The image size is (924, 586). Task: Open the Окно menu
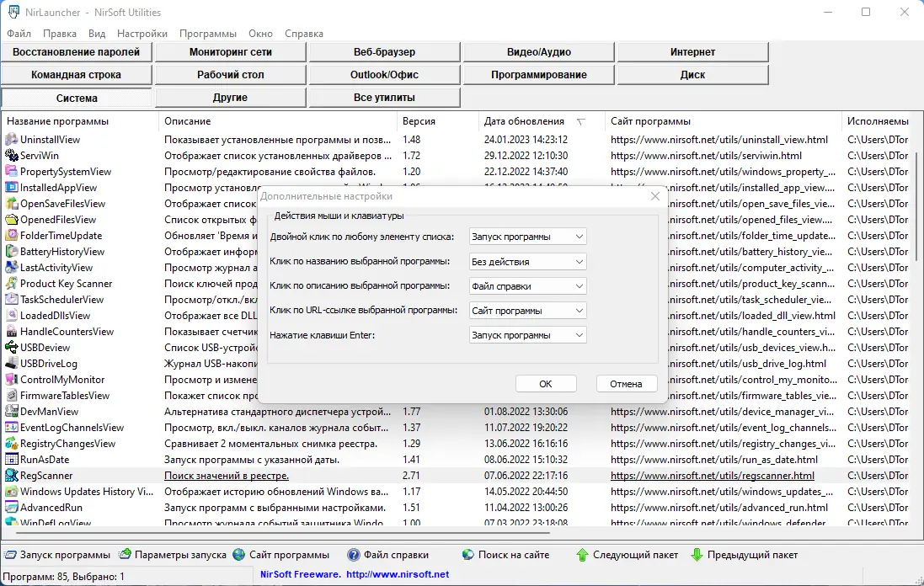pyautogui.click(x=260, y=34)
